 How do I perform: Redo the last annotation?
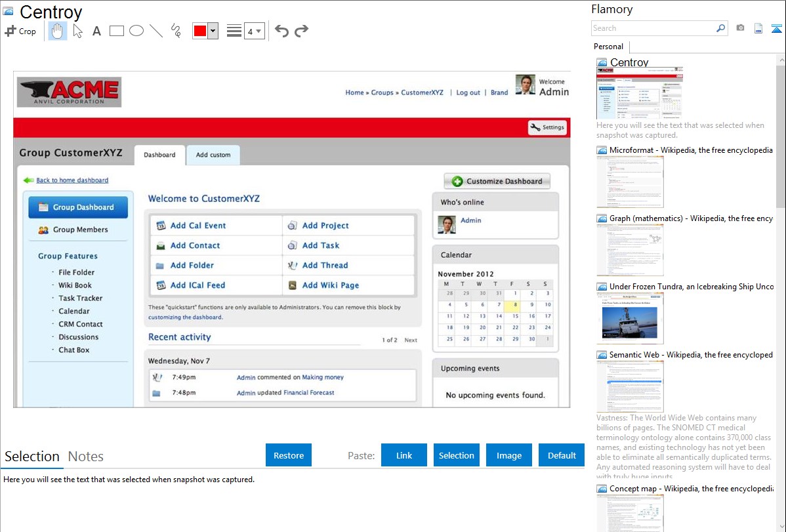click(301, 31)
